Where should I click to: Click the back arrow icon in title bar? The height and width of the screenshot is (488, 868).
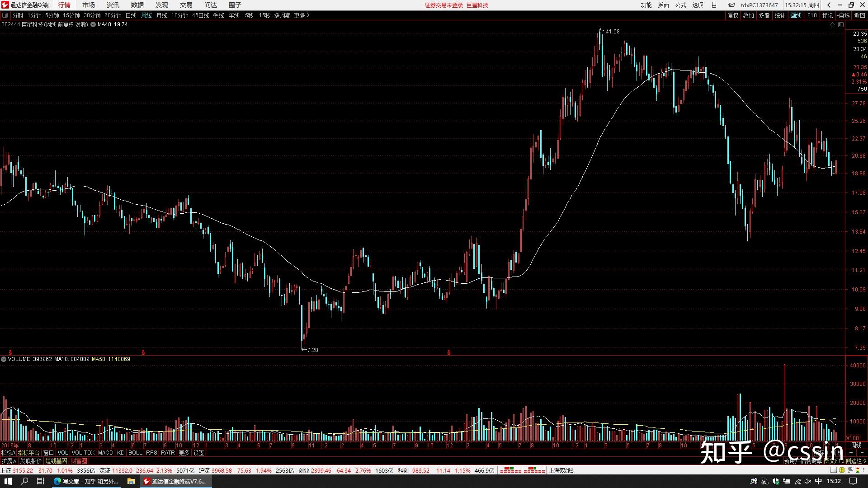[x=829, y=5]
